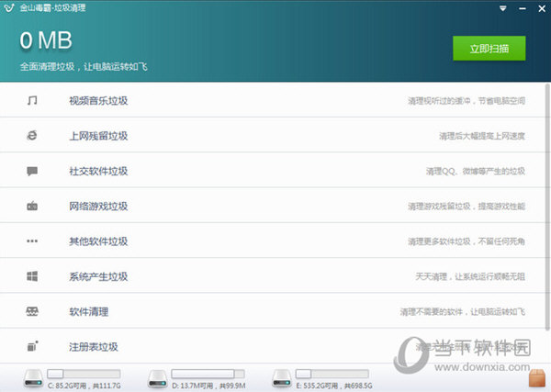Screen dimensions: 551x392
Task: Click the D: drive icon
Action: click(x=157, y=377)
